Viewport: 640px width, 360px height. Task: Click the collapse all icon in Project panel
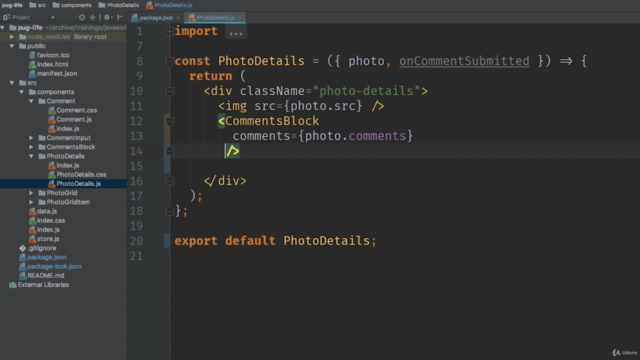tap(93, 17)
